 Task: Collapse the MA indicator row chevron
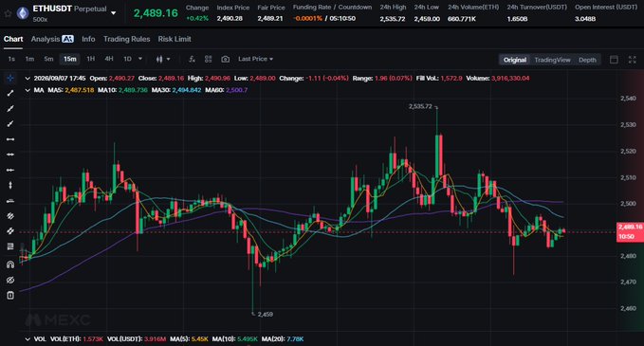(28, 90)
